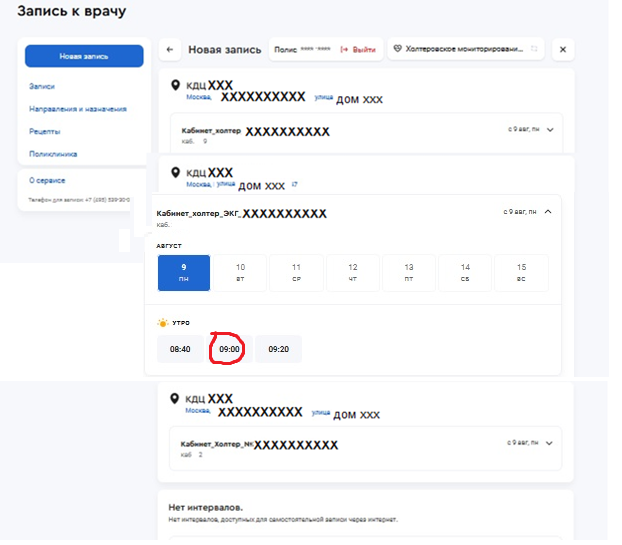Go to Рецепты in the sidebar
The height and width of the screenshot is (545, 622).
tap(45, 131)
